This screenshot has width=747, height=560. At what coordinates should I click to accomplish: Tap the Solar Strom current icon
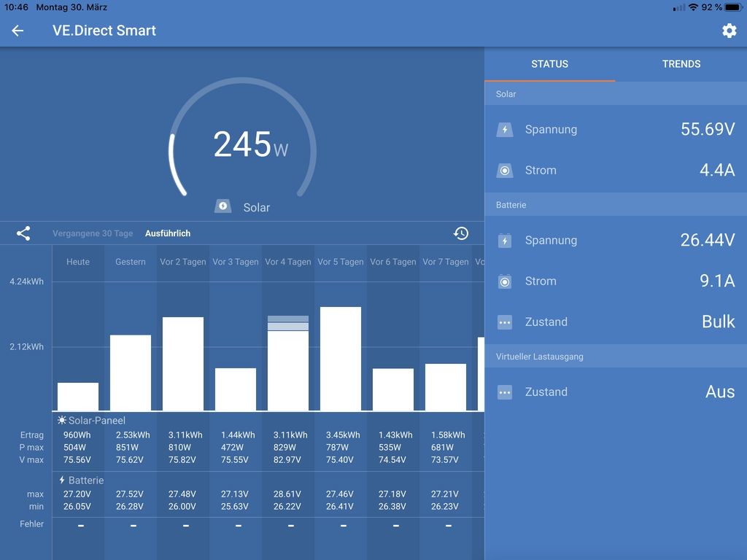tap(505, 171)
